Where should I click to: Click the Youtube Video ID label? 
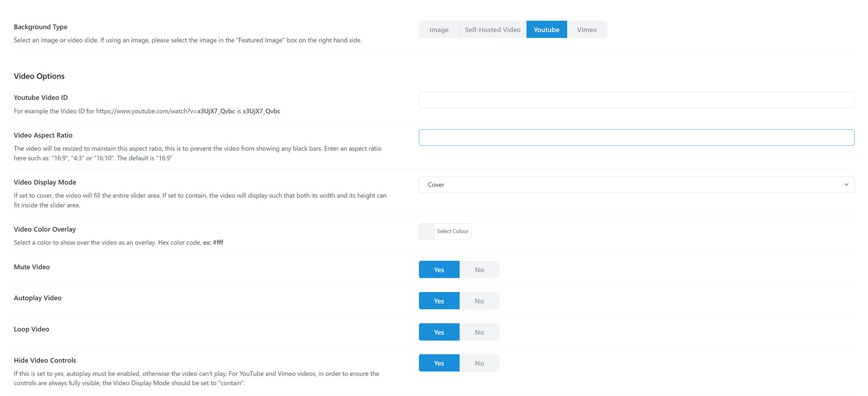pyautogui.click(x=41, y=97)
